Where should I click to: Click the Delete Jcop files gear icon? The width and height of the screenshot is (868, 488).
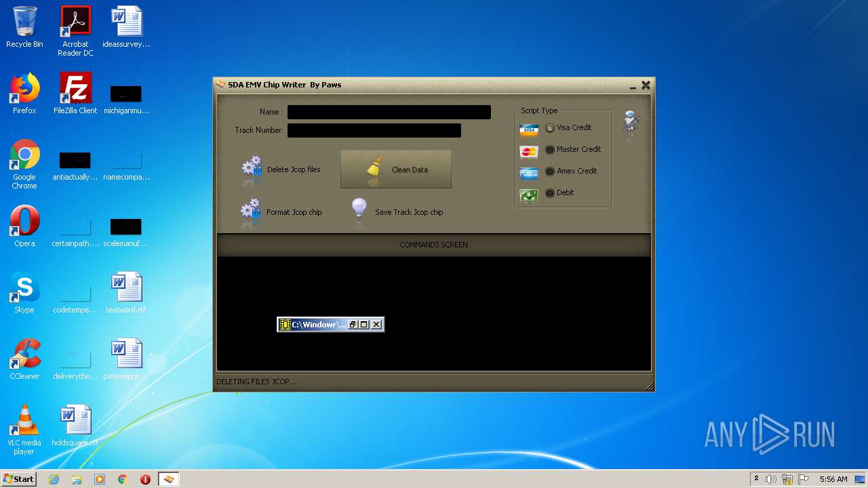pos(252,169)
